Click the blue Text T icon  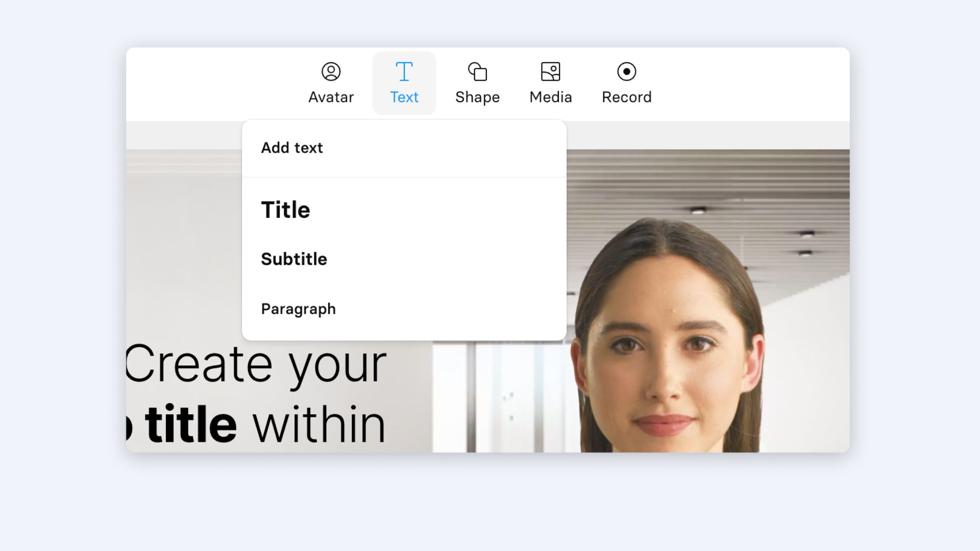[404, 71]
